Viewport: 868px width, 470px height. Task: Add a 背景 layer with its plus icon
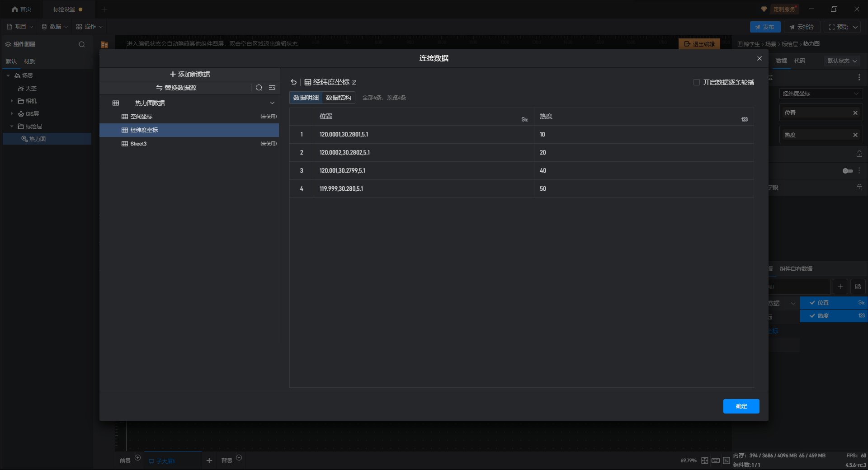(x=239, y=458)
